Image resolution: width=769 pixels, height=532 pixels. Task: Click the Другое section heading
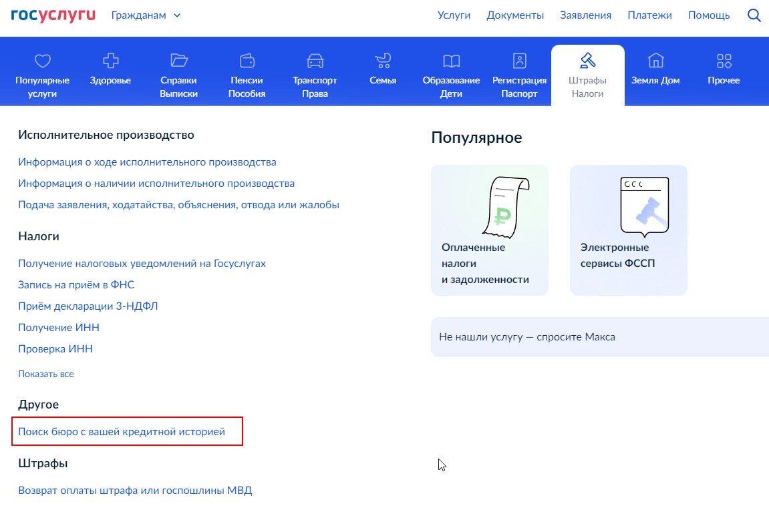click(38, 405)
